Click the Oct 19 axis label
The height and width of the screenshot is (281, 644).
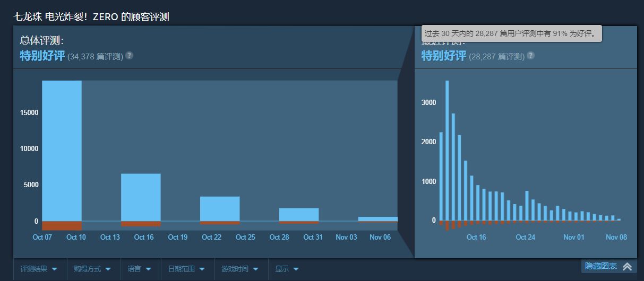click(x=177, y=237)
